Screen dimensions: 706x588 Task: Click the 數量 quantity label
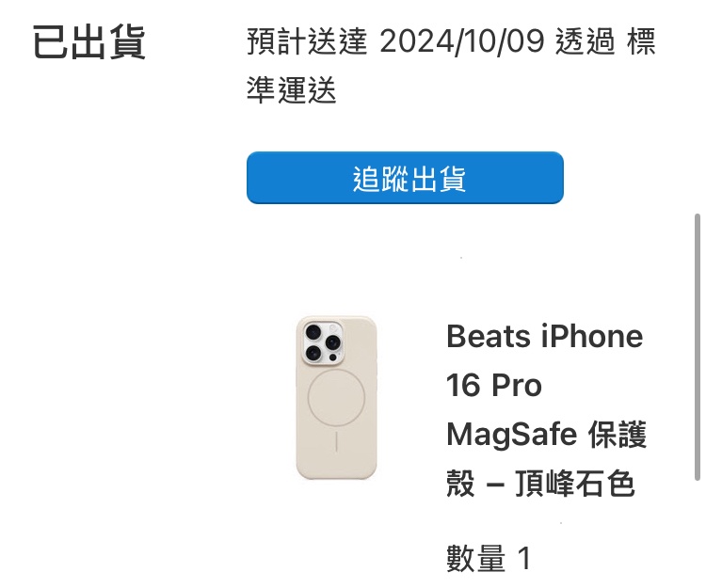[x=475, y=558]
